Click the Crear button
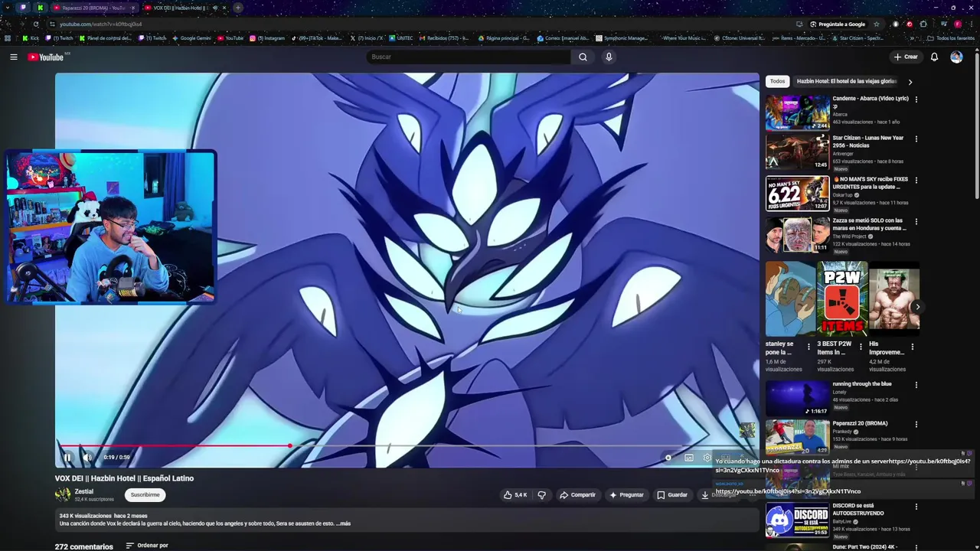The image size is (980, 551). point(905,57)
